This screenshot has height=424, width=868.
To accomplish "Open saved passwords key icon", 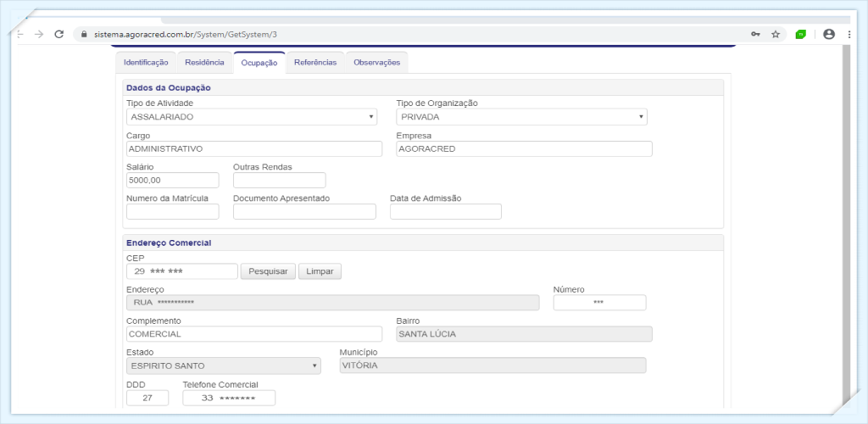I will click(x=755, y=34).
